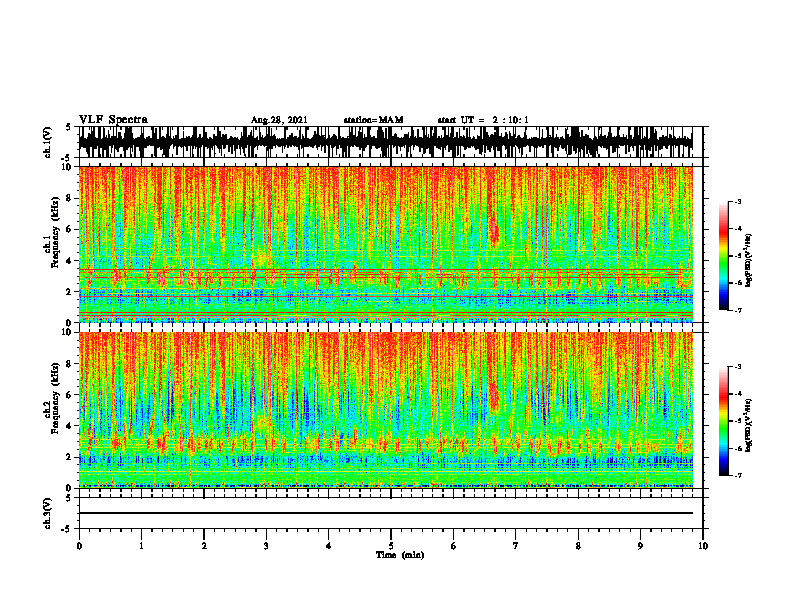The height and width of the screenshot is (612, 792).
Task: Click the yellow patch near 3 min, 4 kHz in ch.1
Action: 260,259
